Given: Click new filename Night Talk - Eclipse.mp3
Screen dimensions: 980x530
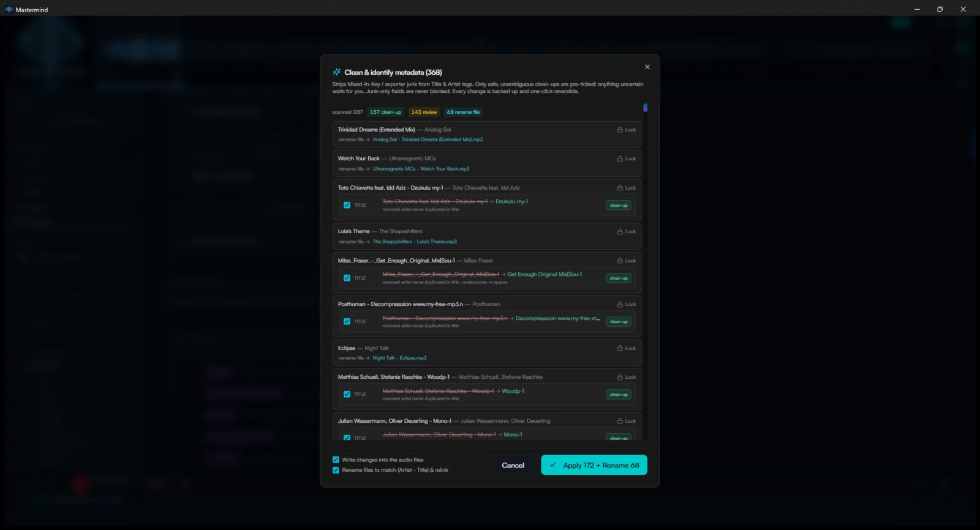Looking at the screenshot, I should click(399, 358).
